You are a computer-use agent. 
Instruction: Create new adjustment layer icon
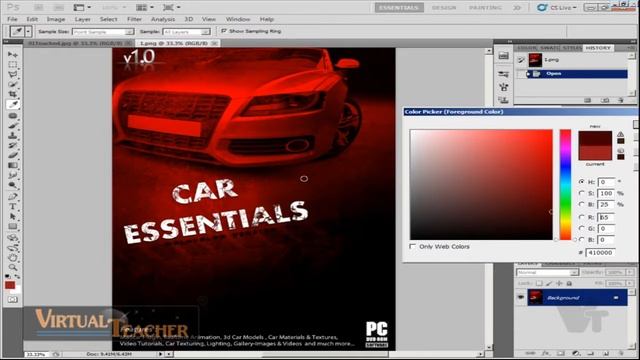576,353
